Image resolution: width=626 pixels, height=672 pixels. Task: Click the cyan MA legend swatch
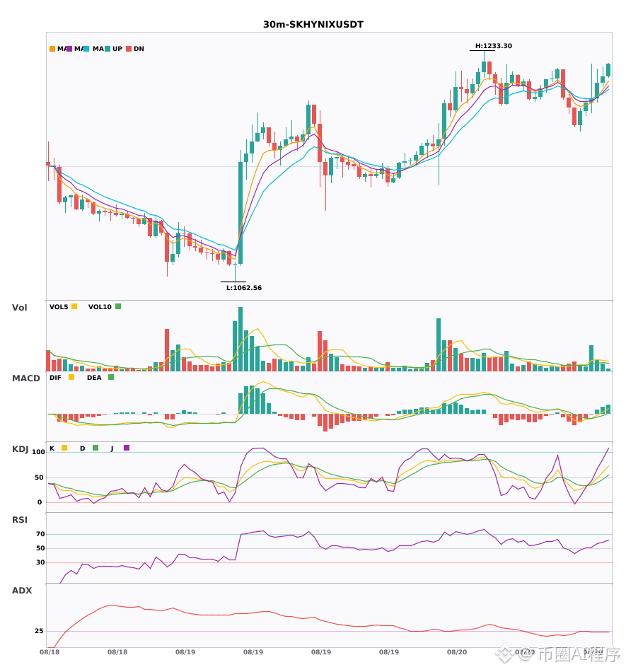tap(86, 49)
